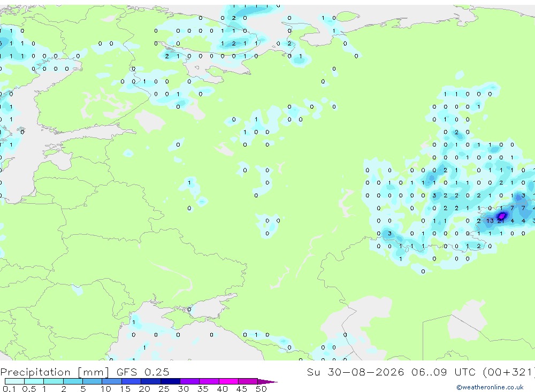Click the 0.1–0.5 mm legend color swatch
Image resolution: width=535 pixels, height=392 pixels.
14,381
